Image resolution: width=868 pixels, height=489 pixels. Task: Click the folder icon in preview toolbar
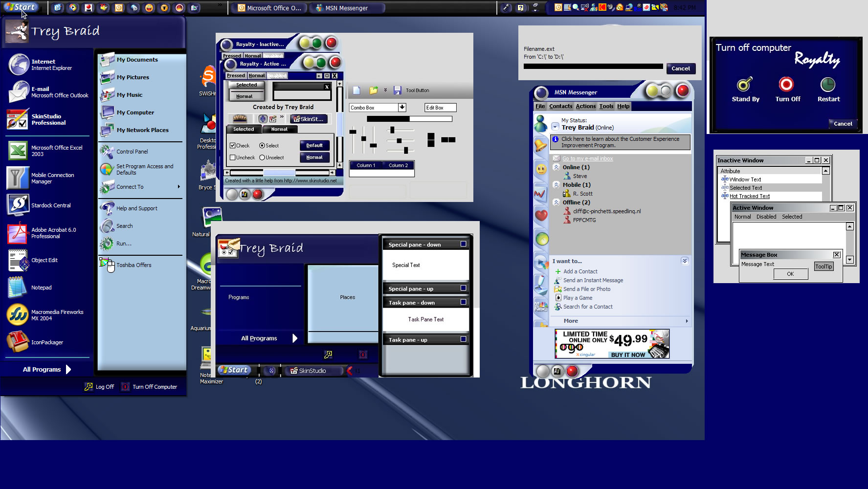click(x=374, y=90)
